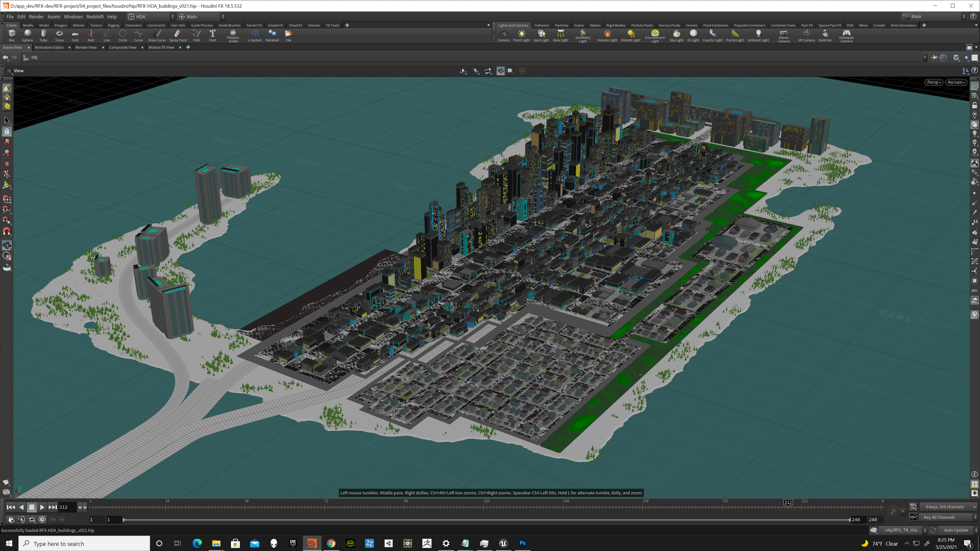Open the Redshift menu
980x551 pixels.
click(x=95, y=17)
